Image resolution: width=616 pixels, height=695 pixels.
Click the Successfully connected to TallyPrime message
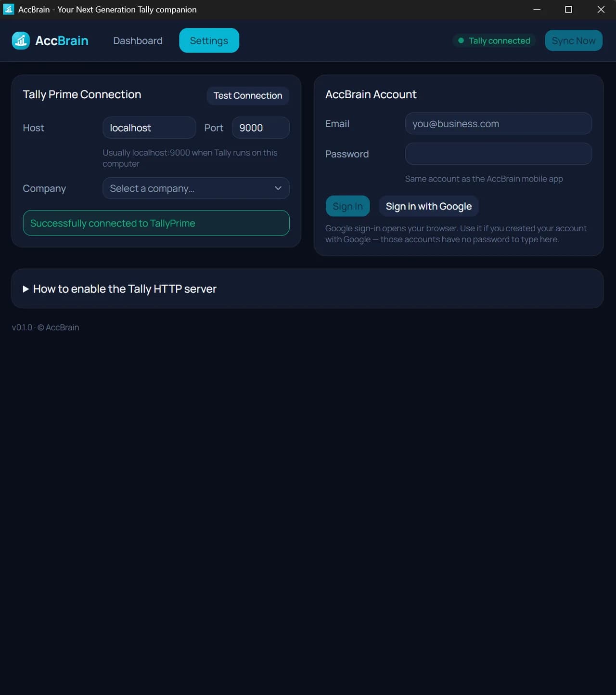156,223
